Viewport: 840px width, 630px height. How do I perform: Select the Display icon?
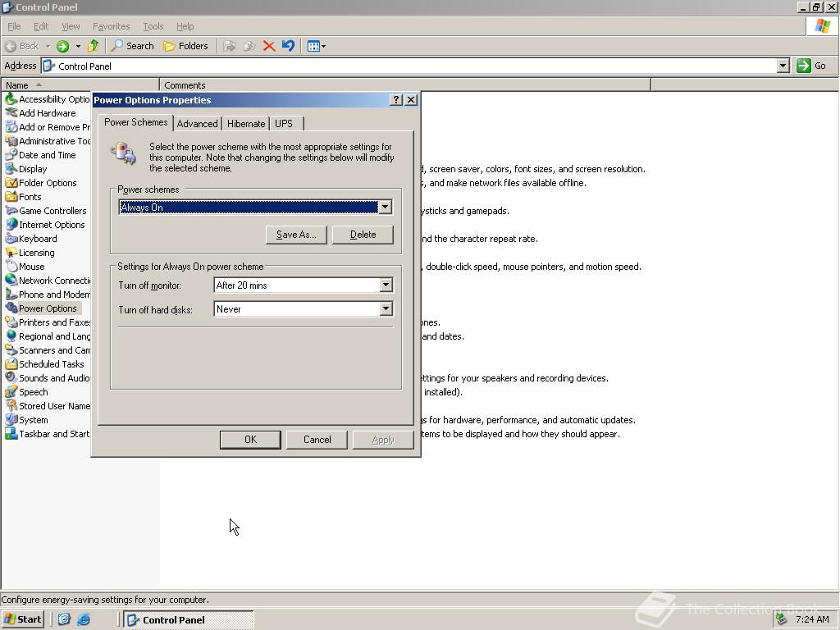[x=11, y=169]
